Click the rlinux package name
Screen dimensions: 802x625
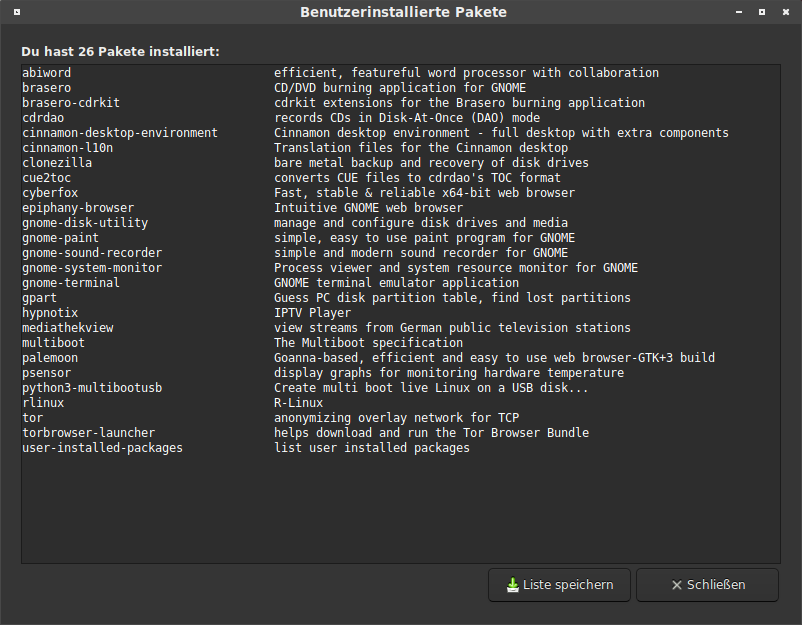pyautogui.click(x=43, y=403)
